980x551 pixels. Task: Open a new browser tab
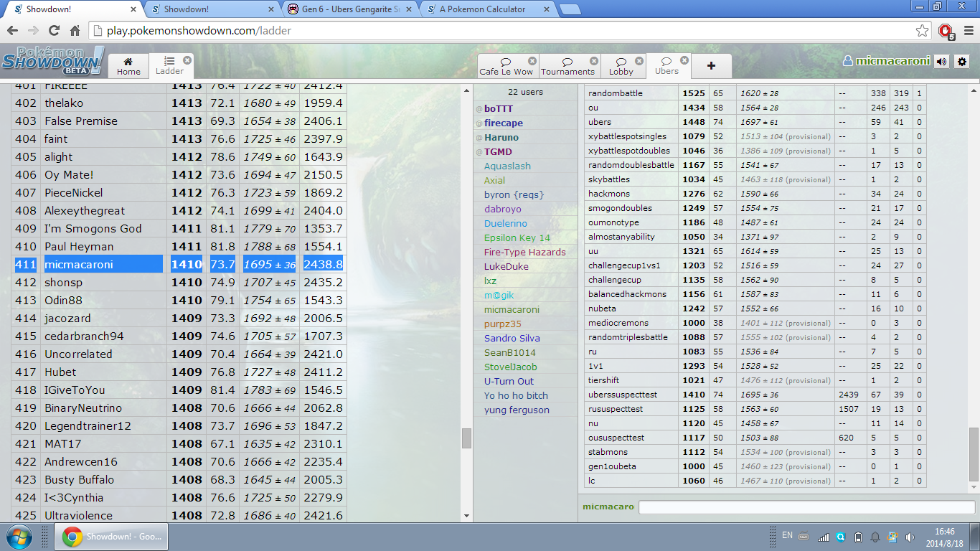point(570,9)
